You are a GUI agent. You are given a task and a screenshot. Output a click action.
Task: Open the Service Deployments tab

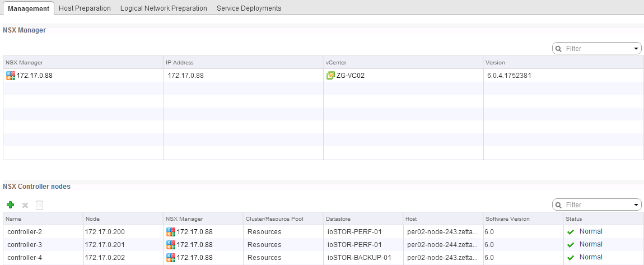click(x=249, y=8)
